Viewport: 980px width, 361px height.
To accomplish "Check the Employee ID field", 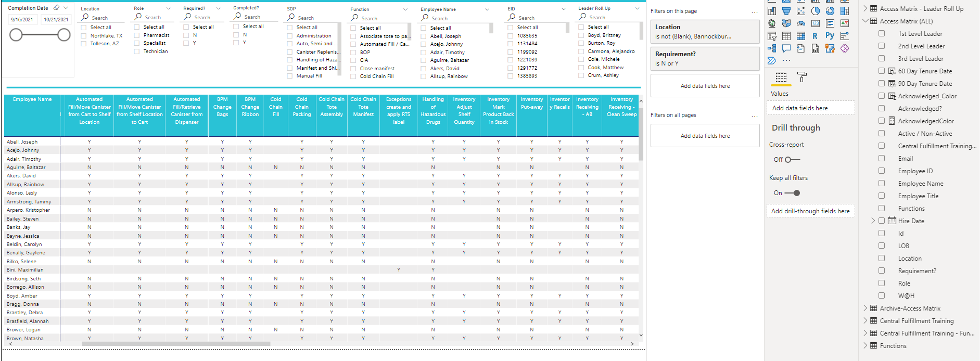I will coord(882,171).
